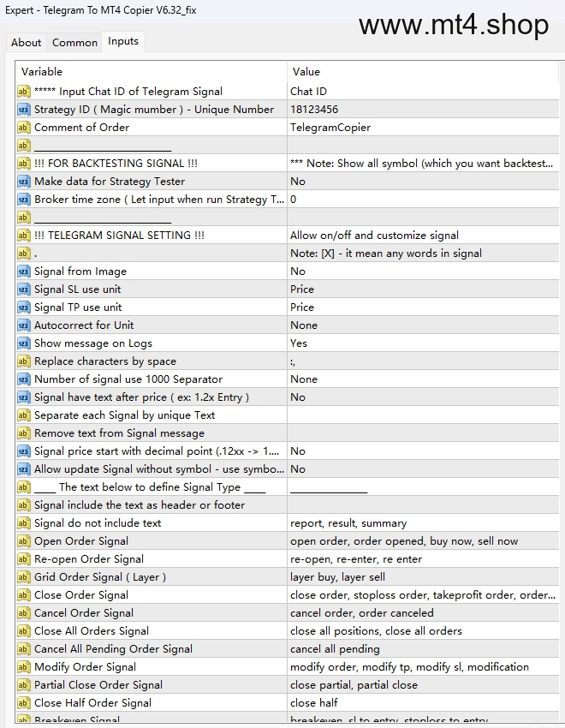
Task: Select the 'open order, order opened, buy now' value
Action: (x=423, y=541)
